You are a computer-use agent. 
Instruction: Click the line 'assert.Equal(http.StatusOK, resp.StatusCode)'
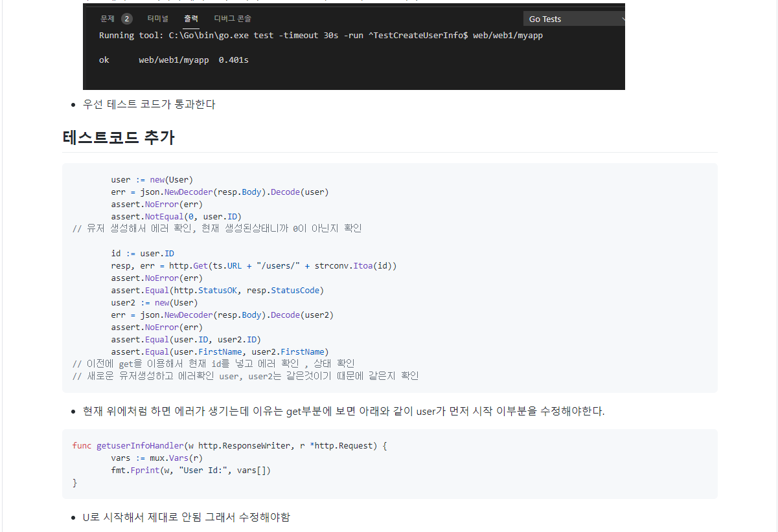217,291
